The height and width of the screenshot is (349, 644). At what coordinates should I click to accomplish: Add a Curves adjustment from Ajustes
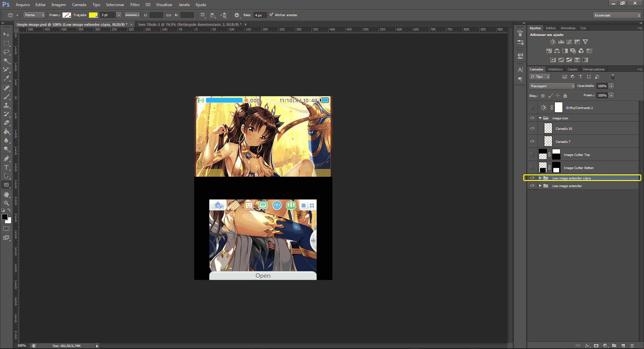coord(569,42)
